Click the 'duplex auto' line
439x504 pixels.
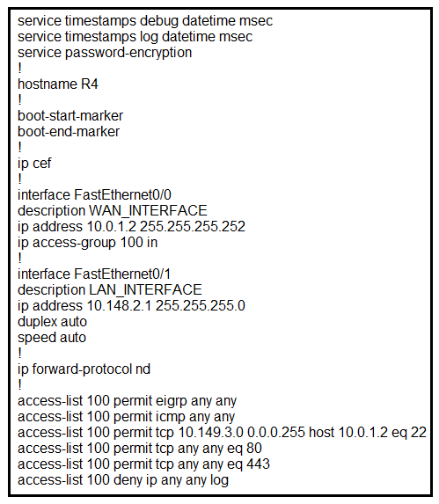click(53, 322)
